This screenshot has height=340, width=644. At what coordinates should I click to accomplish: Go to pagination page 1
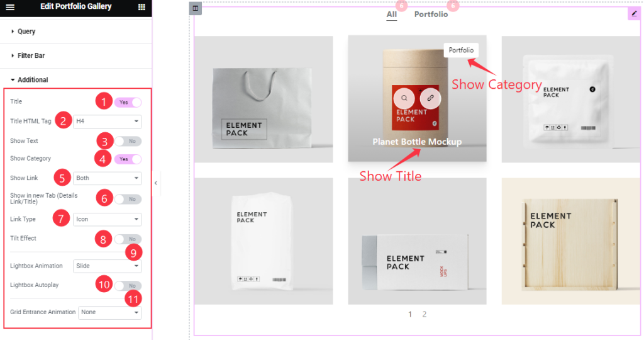[410, 314]
